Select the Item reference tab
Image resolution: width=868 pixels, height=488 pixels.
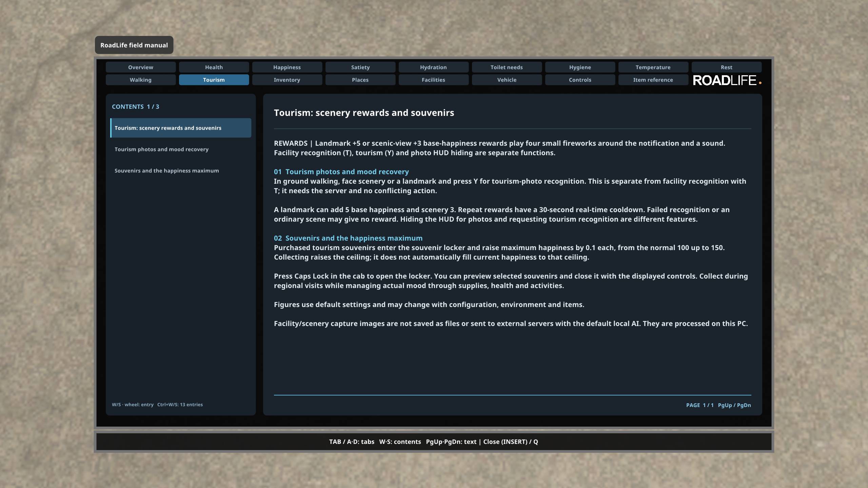[653, 80]
